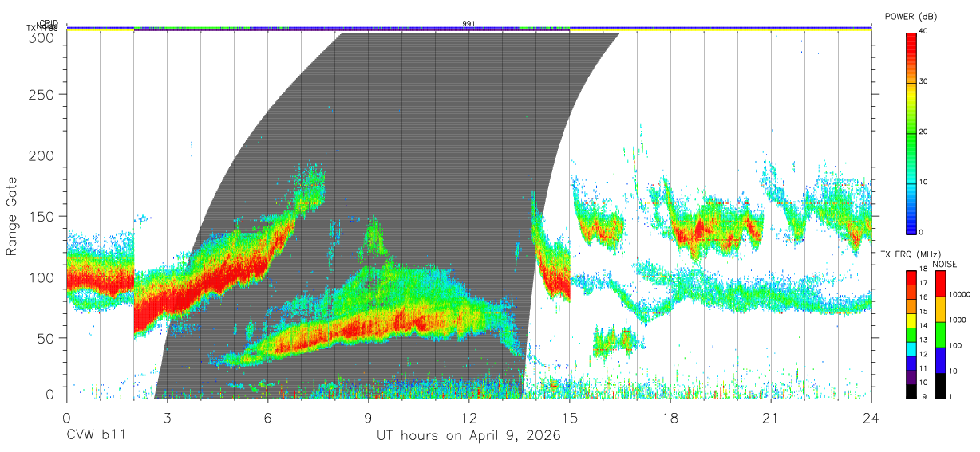Click the 40 label on the power colorbar
Screen dimensions: 980x452
924,31
